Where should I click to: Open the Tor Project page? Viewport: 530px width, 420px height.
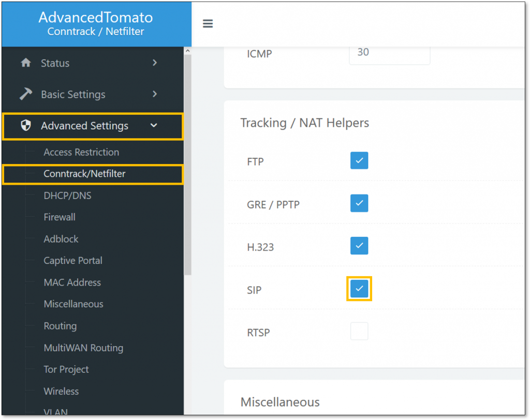coord(66,369)
